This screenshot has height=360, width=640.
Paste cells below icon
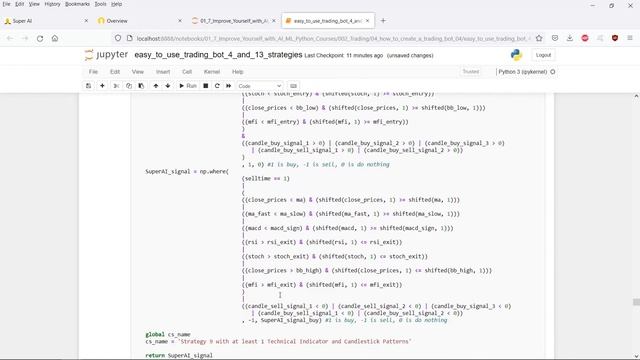click(x=141, y=86)
